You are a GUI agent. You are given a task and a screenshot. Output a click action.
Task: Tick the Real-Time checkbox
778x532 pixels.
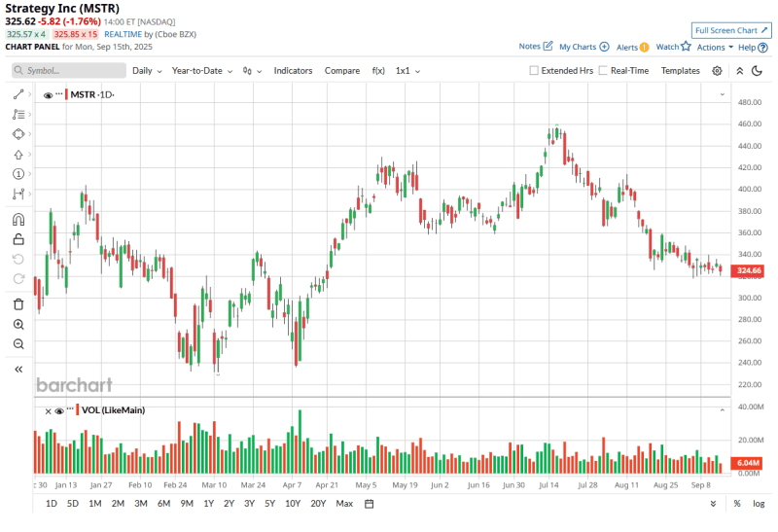pos(603,71)
